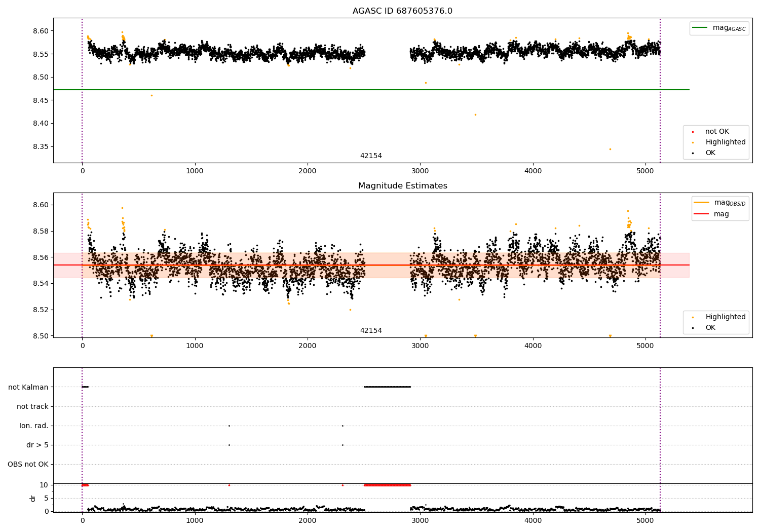
Task: Click the Highlighted marker in the Magnitude Estimates legend
Action: [693, 318]
